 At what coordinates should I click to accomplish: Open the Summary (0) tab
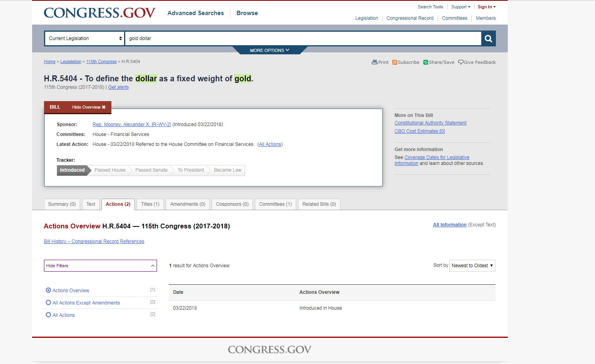pyautogui.click(x=62, y=204)
